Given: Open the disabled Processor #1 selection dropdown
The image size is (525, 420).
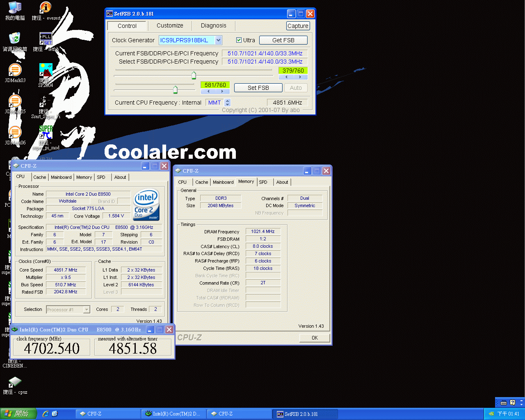Looking at the screenshot, I should coord(87,310).
